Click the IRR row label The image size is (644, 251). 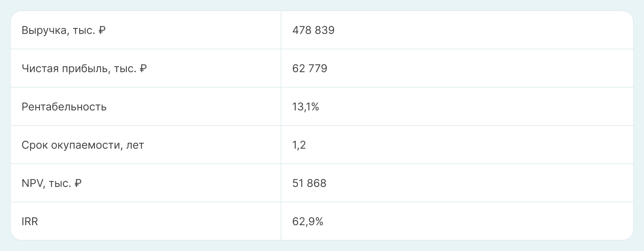click(x=30, y=222)
